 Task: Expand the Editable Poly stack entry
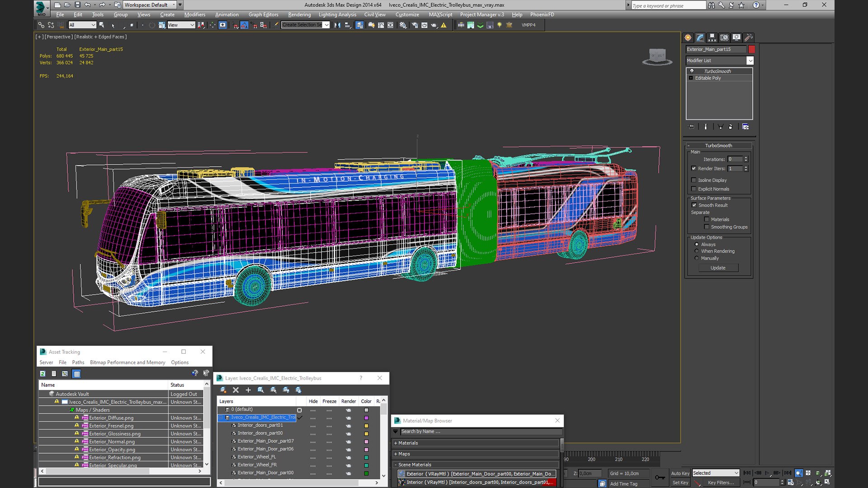click(691, 78)
